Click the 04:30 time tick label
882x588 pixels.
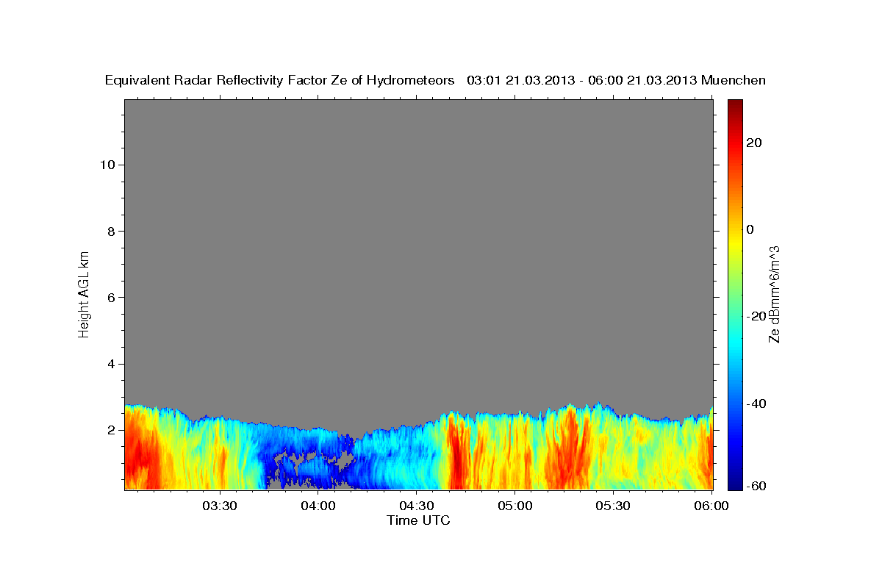point(416,506)
